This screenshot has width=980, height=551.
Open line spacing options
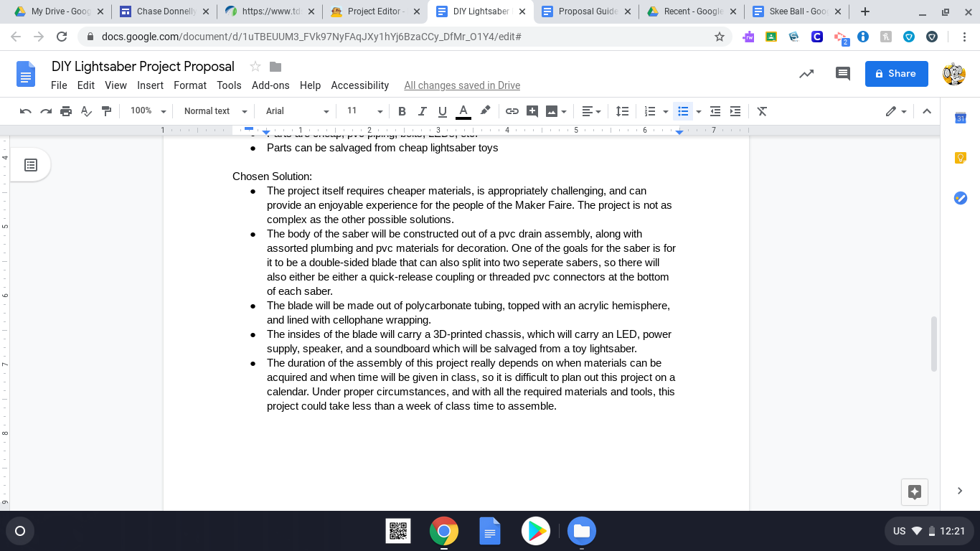pyautogui.click(x=622, y=111)
